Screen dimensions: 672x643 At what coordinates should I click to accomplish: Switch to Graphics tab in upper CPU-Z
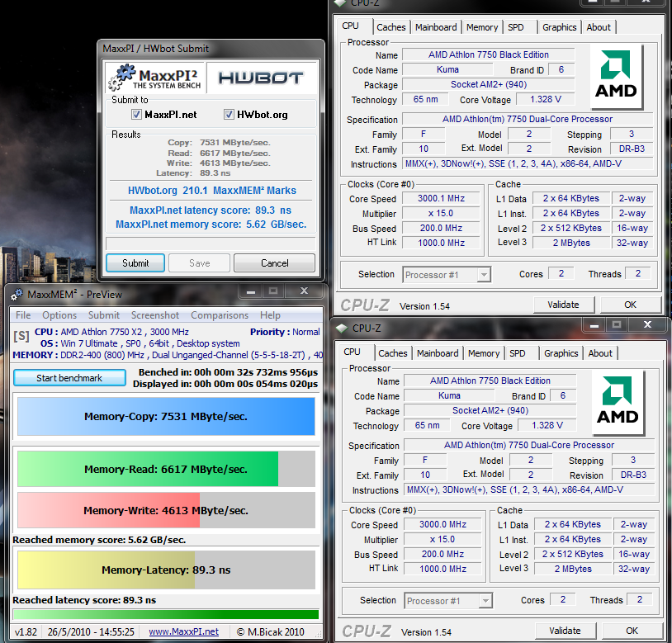pos(559,27)
